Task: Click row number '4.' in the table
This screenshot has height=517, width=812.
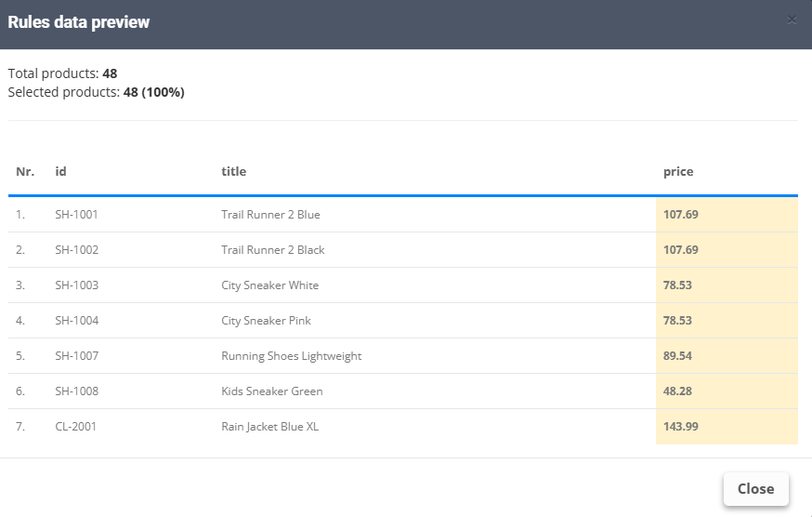Action: pyautogui.click(x=20, y=321)
